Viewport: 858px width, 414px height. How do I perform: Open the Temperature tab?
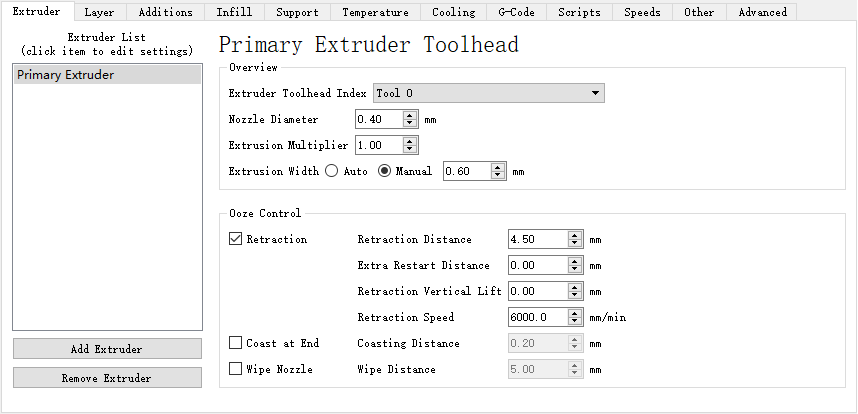pos(375,12)
